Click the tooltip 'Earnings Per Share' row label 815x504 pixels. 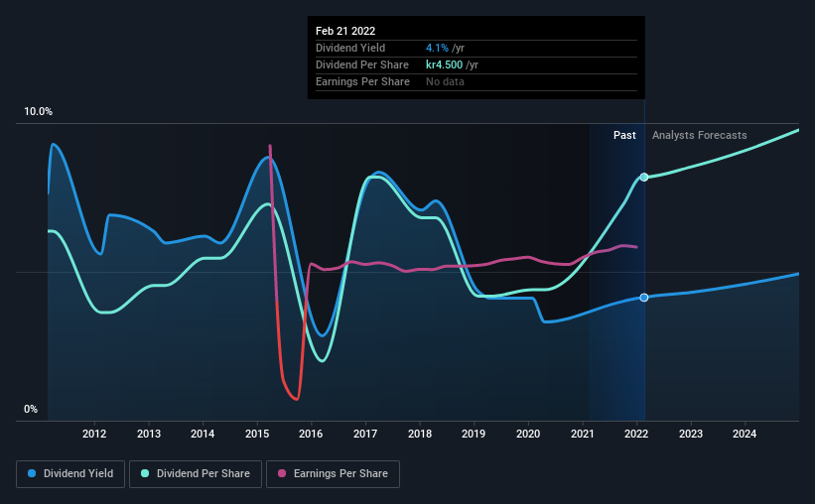362,81
